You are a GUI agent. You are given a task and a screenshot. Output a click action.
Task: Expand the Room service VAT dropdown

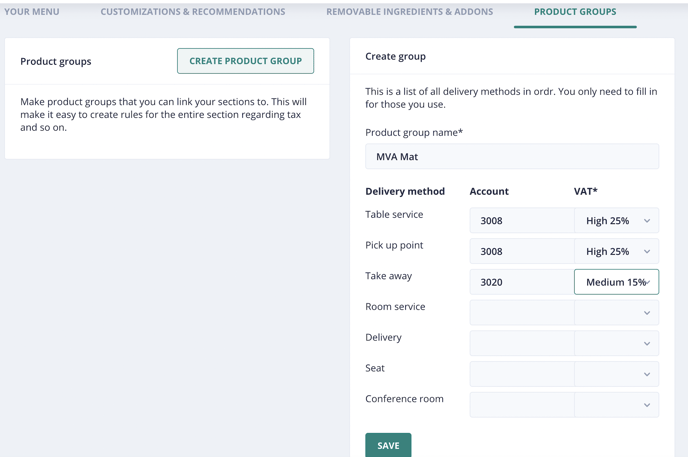pyautogui.click(x=616, y=313)
